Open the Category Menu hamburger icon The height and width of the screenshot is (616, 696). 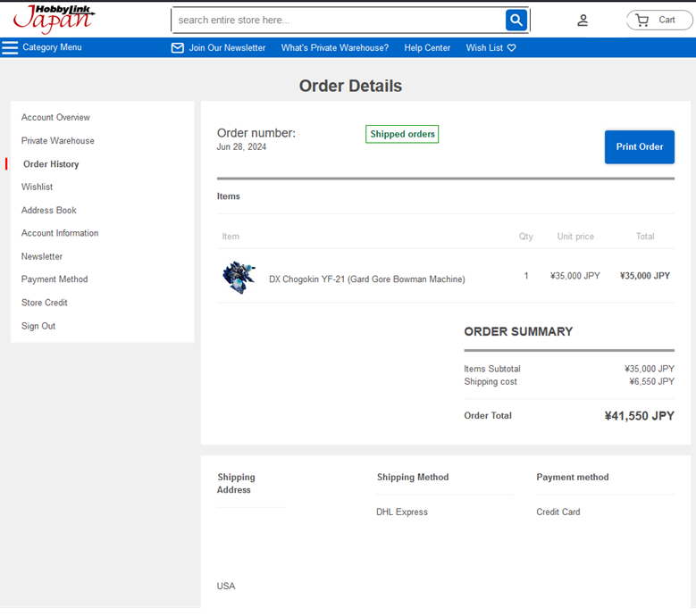pos(10,47)
